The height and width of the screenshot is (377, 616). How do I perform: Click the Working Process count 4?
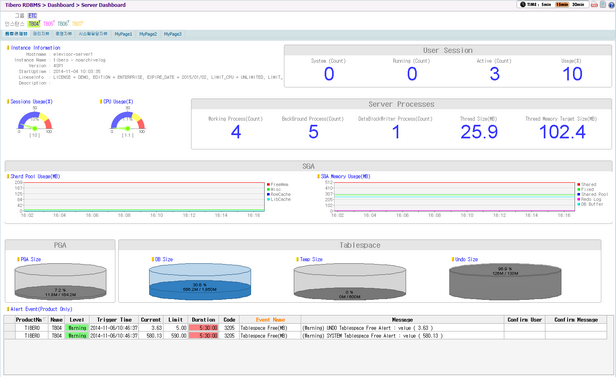(x=236, y=132)
